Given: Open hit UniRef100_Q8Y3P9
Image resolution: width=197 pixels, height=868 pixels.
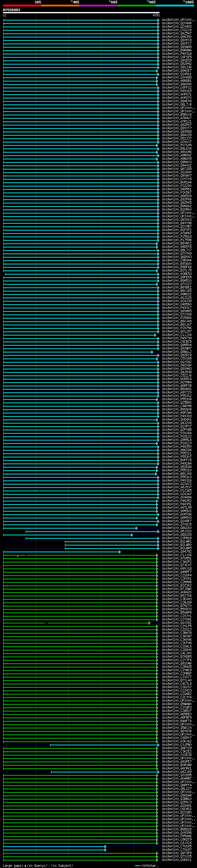Looking at the screenshot, I should (x=176, y=853).
